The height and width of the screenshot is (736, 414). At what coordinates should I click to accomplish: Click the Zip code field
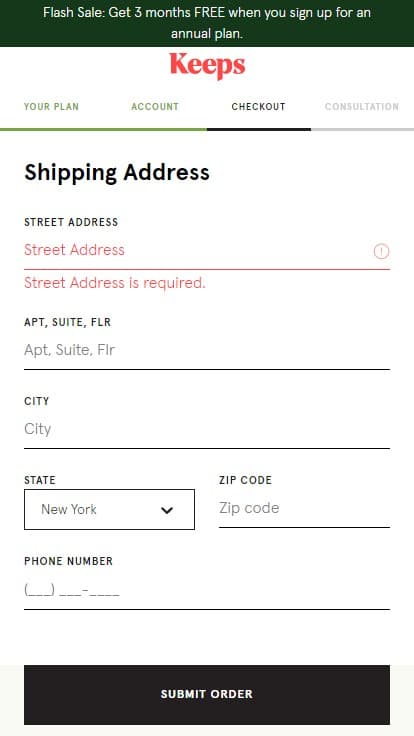click(304, 508)
